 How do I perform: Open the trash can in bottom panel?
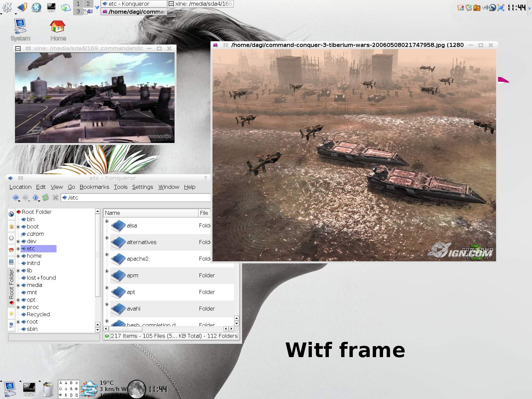coord(48,389)
